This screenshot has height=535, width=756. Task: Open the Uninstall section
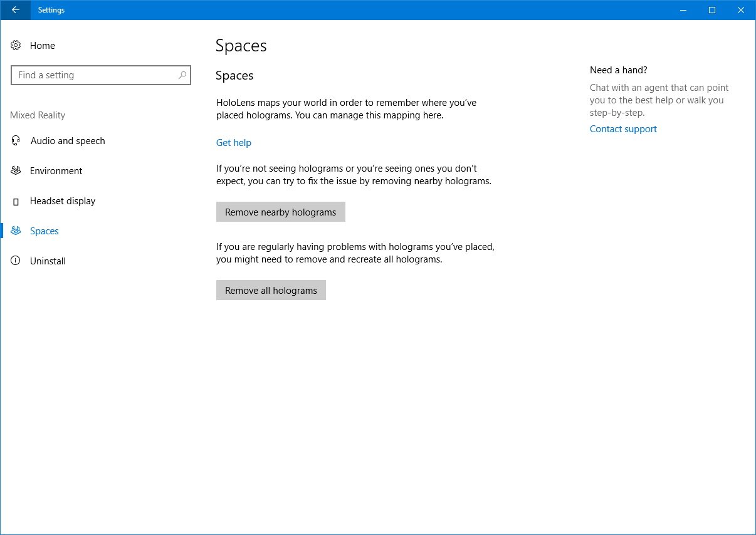[x=48, y=261]
